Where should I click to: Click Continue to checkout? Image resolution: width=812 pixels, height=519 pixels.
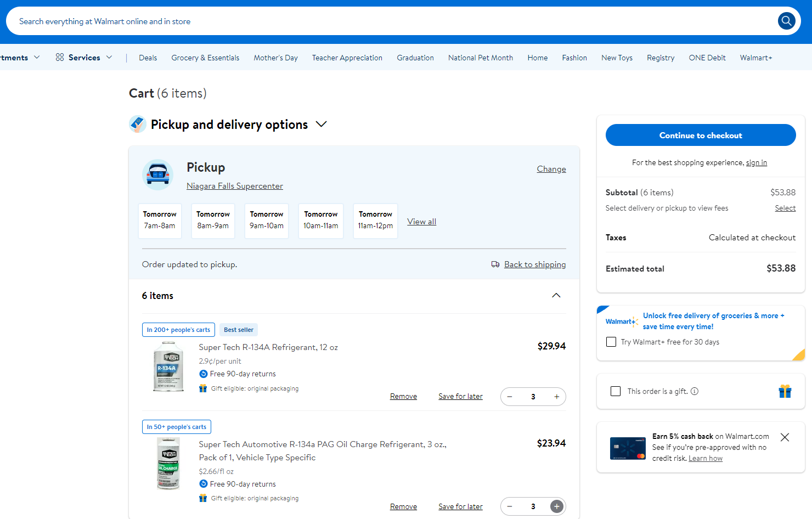[701, 135]
